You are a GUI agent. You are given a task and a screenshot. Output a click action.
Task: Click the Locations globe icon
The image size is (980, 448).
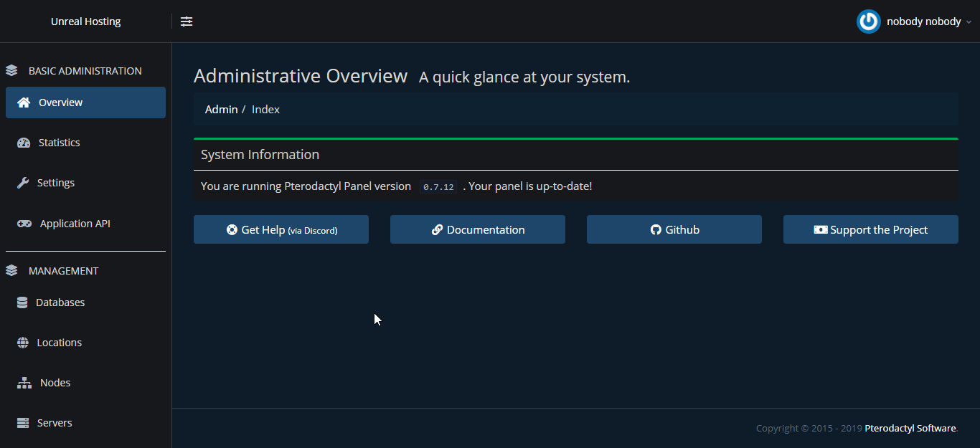click(23, 343)
